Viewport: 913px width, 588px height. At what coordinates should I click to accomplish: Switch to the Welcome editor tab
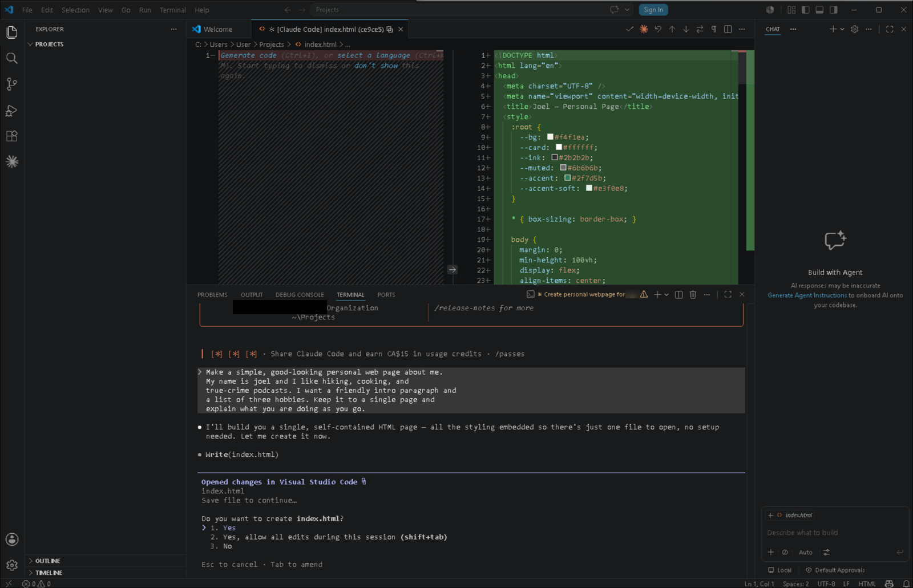218,29
